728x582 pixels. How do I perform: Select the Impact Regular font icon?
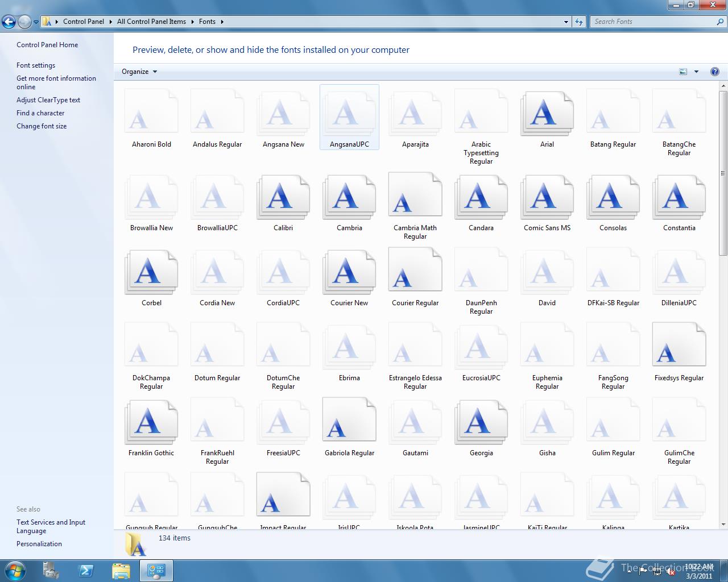pos(283,495)
